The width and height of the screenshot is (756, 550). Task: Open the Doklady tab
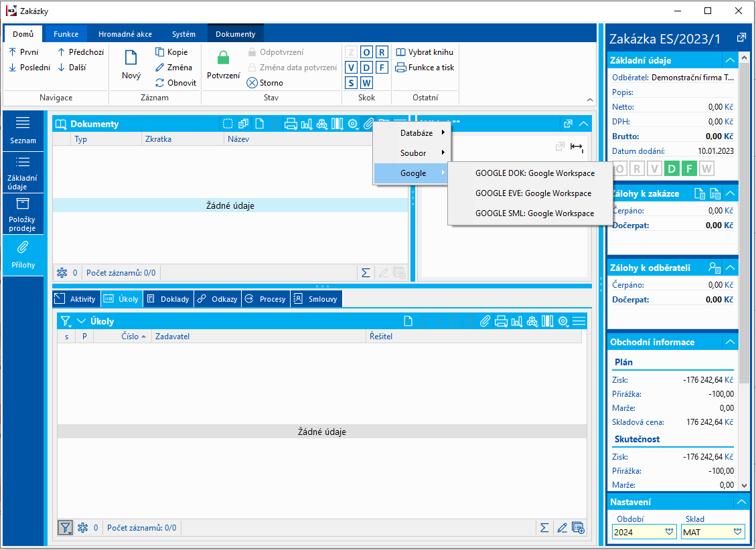(169, 299)
